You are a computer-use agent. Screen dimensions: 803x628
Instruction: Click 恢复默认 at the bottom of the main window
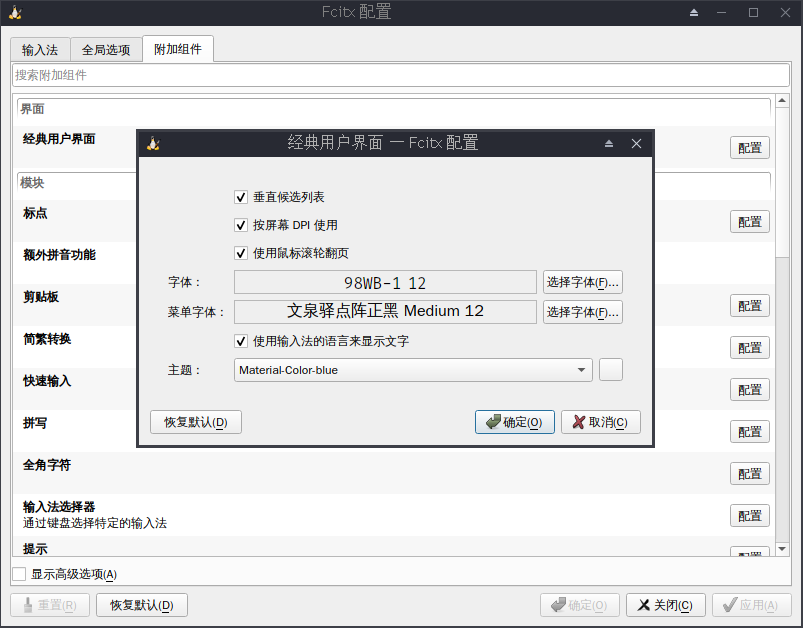point(142,605)
